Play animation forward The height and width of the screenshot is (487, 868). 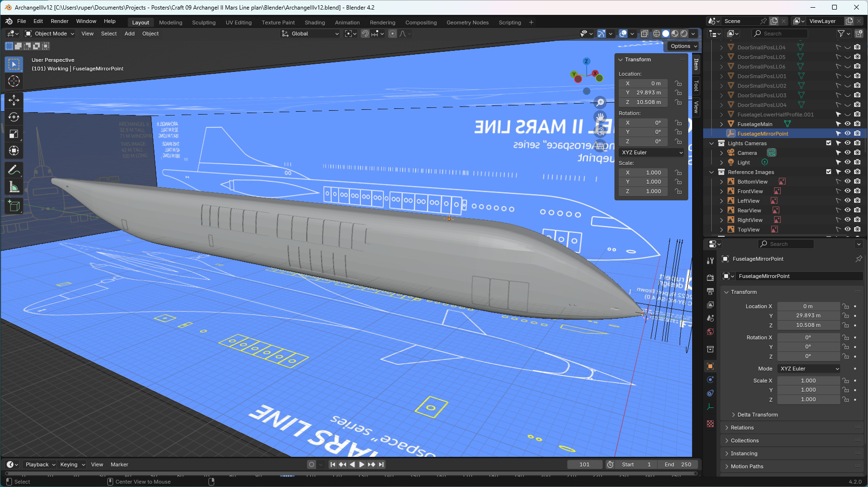coord(362,464)
